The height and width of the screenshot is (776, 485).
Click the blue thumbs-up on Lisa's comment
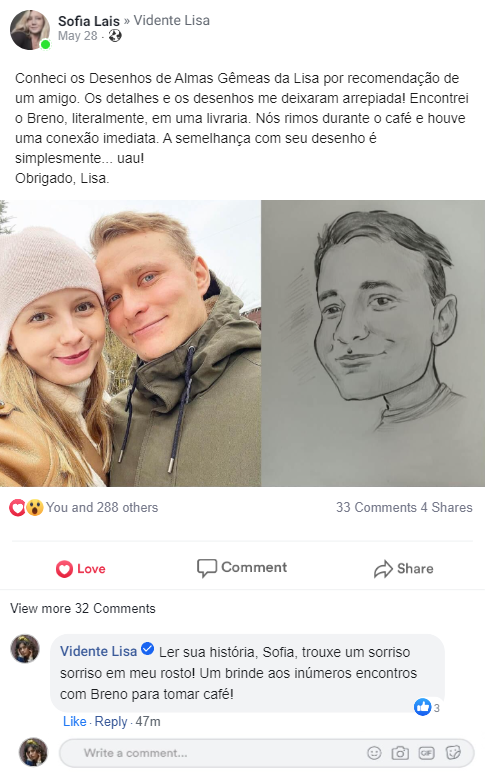(x=422, y=707)
